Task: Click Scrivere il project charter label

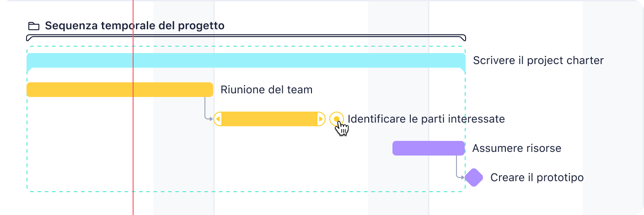Action: (538, 60)
